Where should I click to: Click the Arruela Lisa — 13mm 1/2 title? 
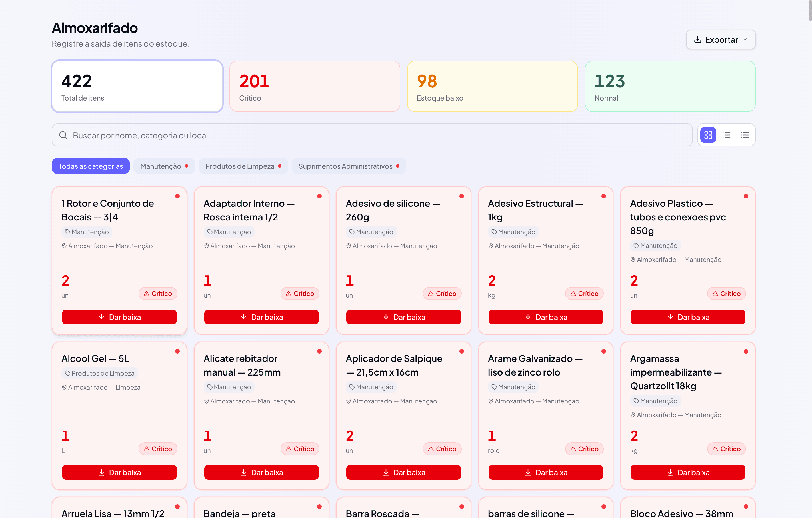[x=113, y=514]
